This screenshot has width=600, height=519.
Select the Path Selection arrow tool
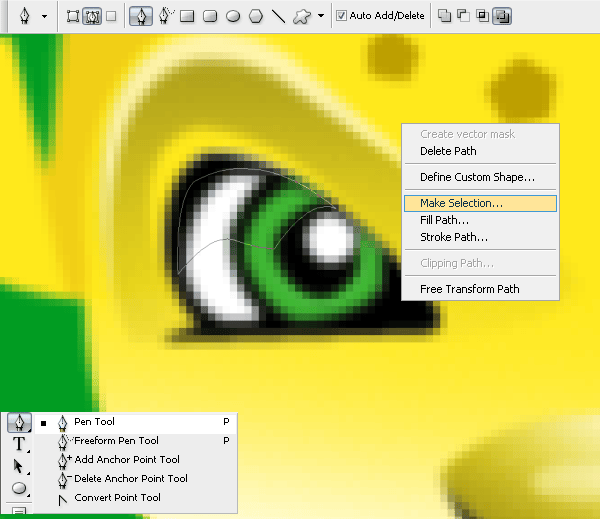tap(19, 466)
